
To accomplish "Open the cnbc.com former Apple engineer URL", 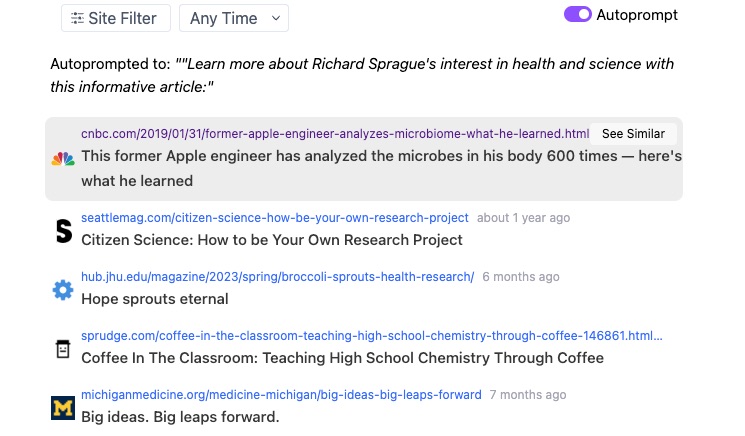I will point(335,134).
